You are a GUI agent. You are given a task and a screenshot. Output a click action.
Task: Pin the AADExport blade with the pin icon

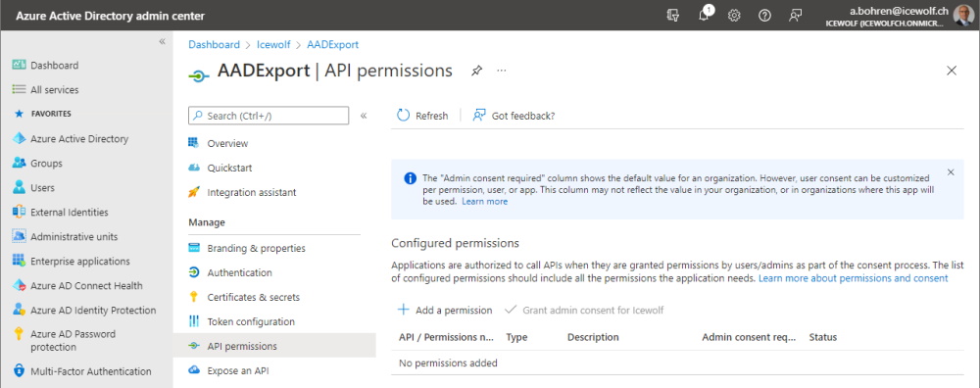[x=476, y=71]
